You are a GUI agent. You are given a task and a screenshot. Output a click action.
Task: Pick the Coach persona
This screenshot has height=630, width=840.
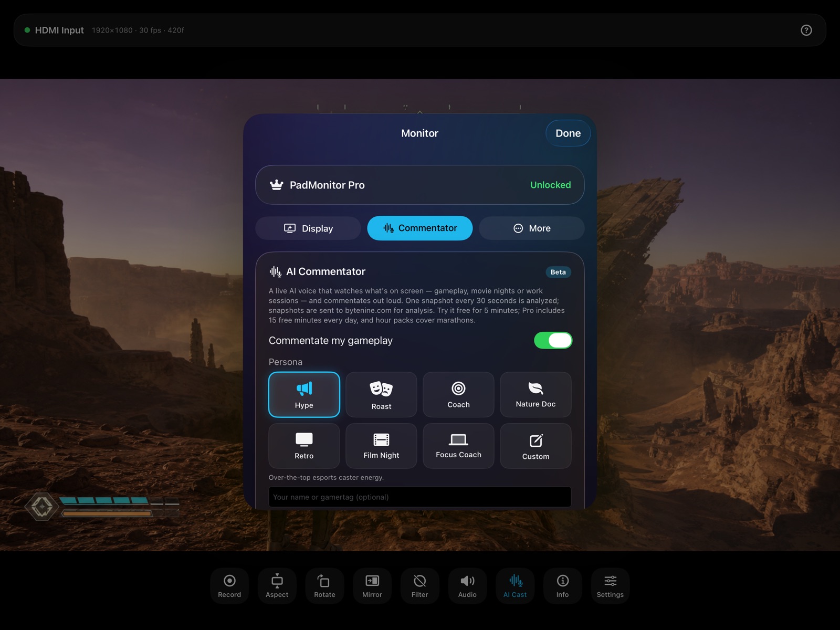coord(458,394)
